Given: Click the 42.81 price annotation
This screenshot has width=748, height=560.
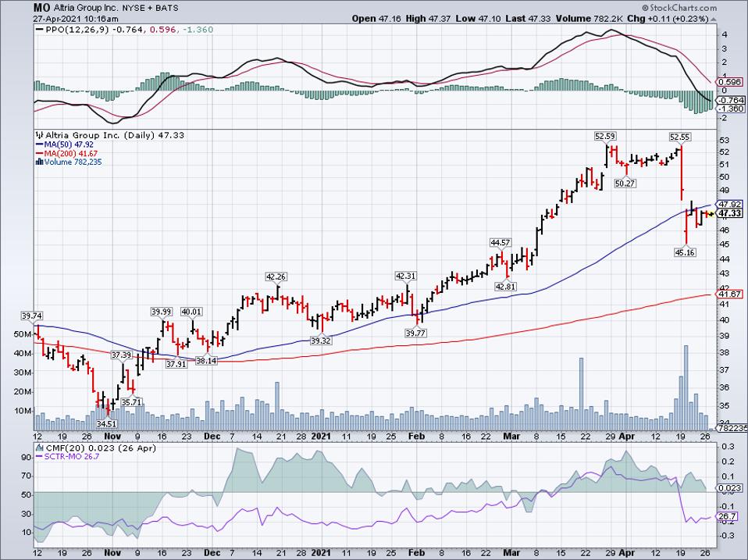Looking at the screenshot, I should click(x=506, y=287).
